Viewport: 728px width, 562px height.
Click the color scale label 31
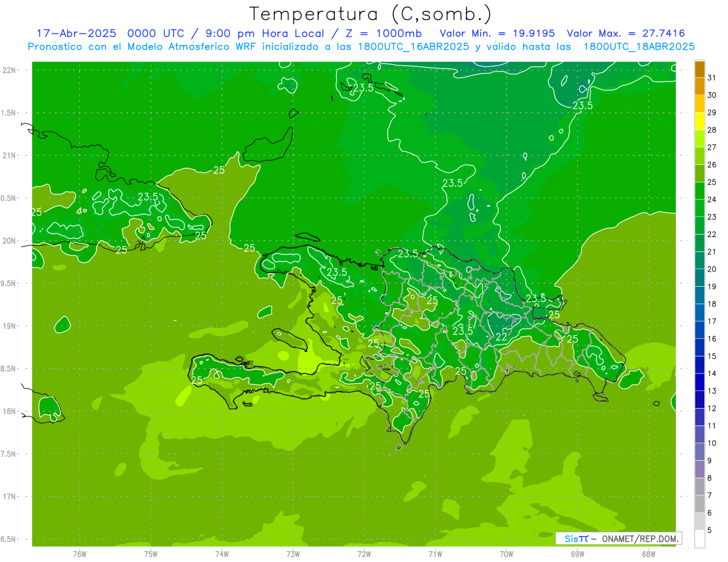712,78
